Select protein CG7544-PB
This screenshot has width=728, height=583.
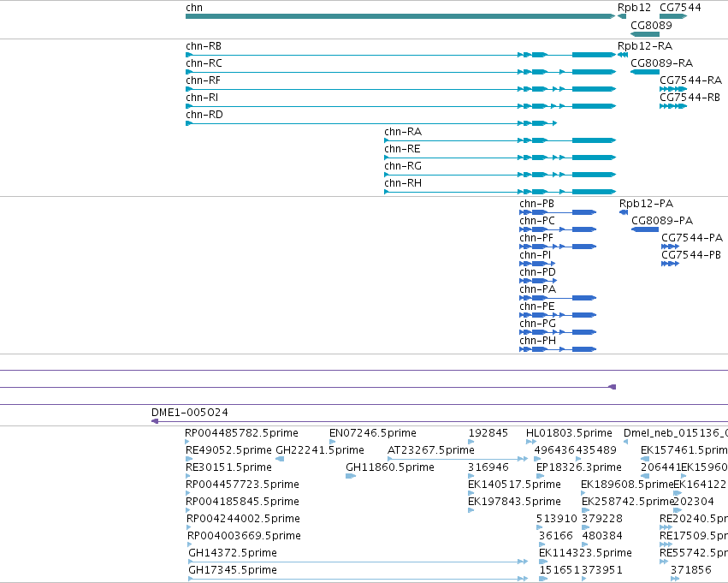pyautogui.click(x=691, y=255)
